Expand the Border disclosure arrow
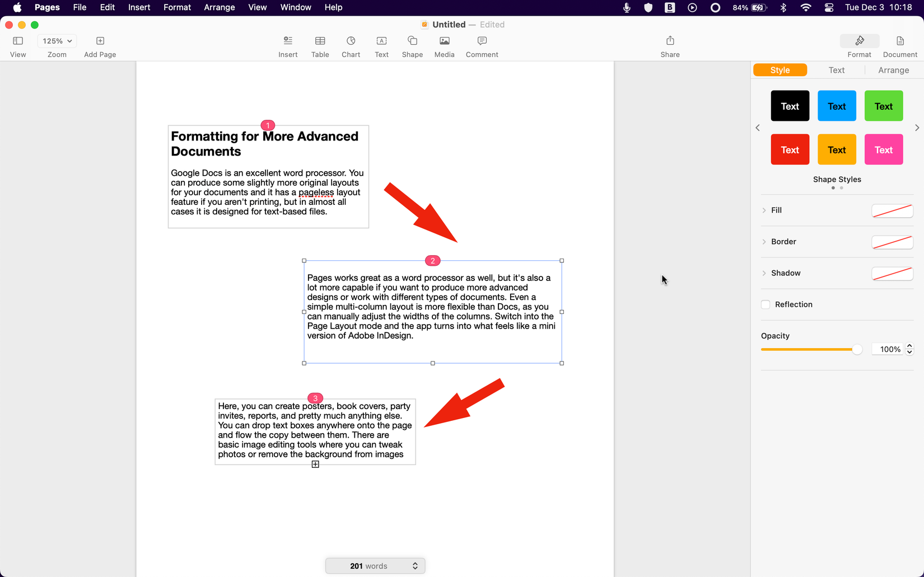Screen dimensions: 924x577 764,242
